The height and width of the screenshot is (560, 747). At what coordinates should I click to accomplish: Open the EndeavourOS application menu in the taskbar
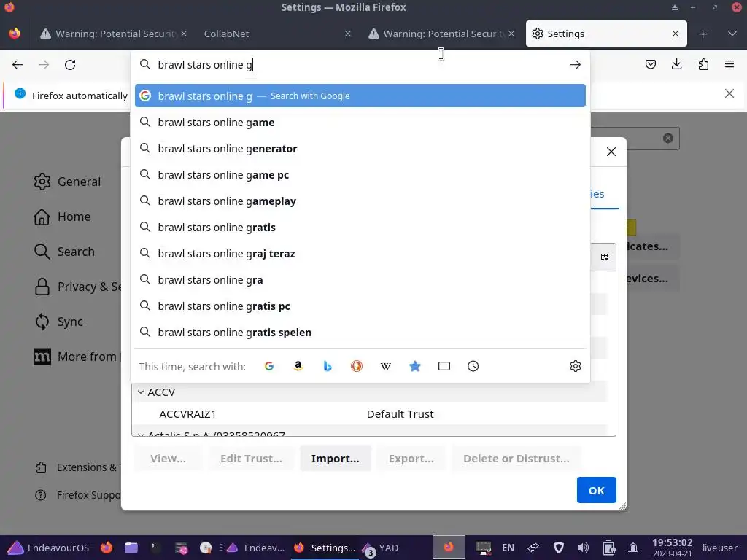click(47, 548)
